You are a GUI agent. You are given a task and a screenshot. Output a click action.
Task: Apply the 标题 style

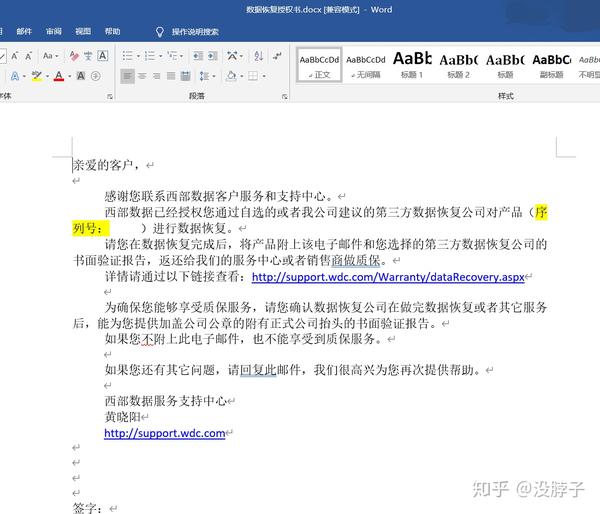point(505,65)
